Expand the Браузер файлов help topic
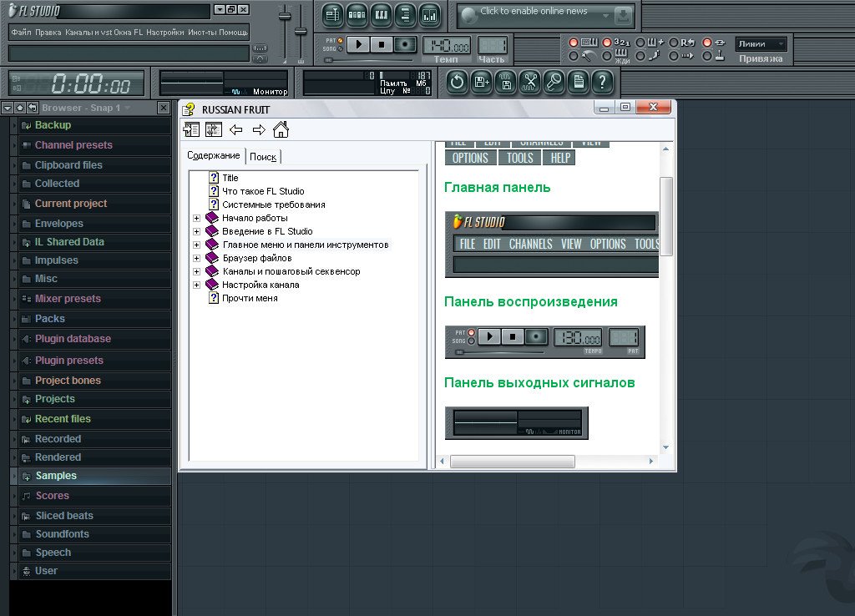 click(197, 258)
